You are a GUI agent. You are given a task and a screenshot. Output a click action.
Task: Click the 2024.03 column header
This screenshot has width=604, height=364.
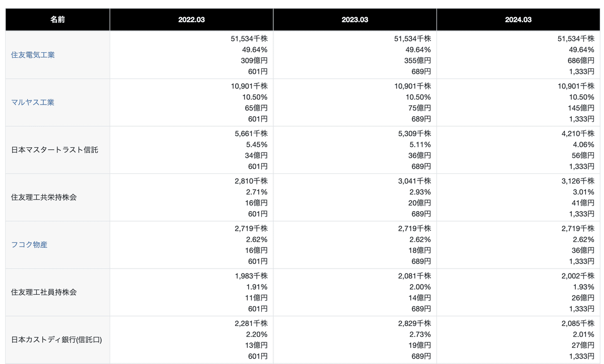(x=518, y=20)
